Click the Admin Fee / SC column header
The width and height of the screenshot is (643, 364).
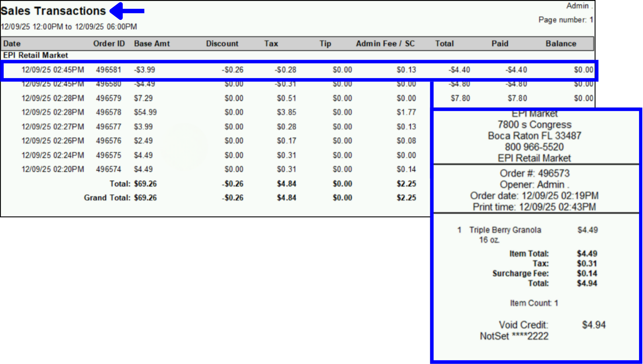pyautogui.click(x=385, y=43)
